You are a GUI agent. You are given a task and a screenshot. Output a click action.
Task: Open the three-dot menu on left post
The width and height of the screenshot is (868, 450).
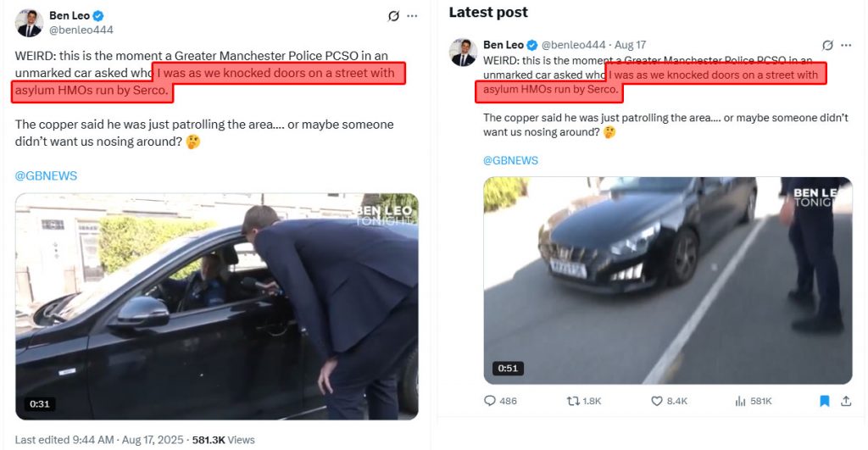tap(412, 15)
